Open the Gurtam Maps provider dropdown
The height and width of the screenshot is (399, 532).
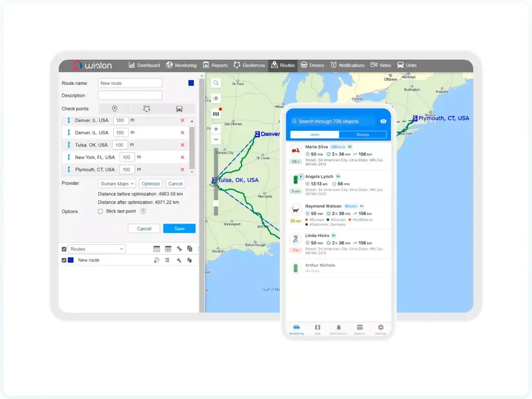click(117, 183)
